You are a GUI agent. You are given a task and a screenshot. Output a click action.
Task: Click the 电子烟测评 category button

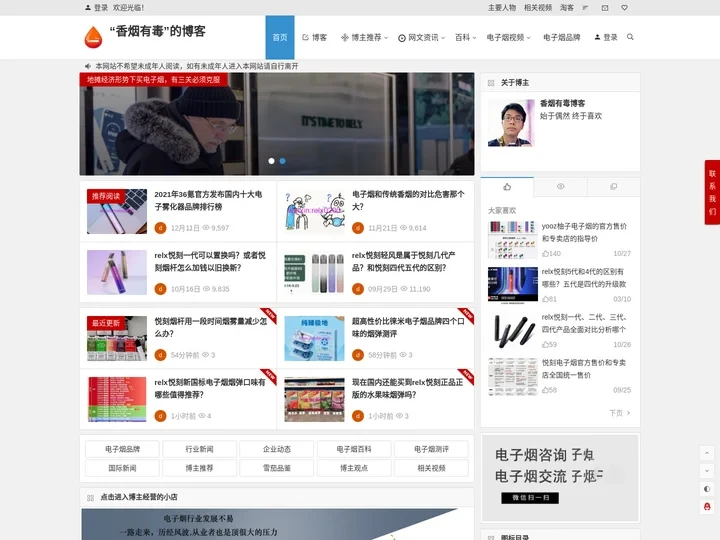tap(431, 449)
